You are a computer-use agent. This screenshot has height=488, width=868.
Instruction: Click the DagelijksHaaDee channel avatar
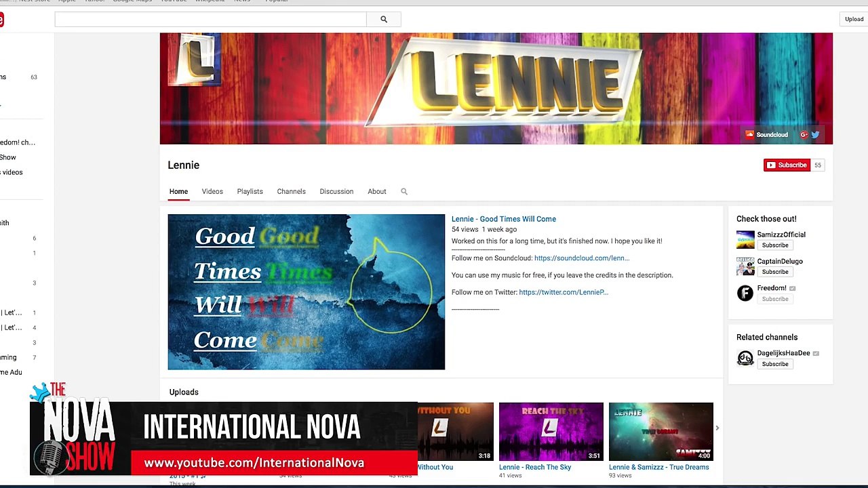coord(745,358)
